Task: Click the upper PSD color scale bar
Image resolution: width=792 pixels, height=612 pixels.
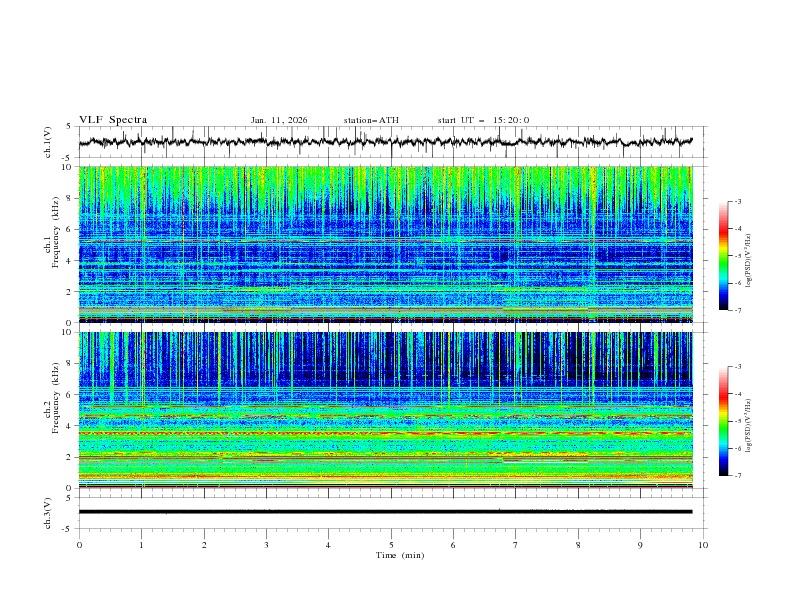Action: tap(723, 256)
